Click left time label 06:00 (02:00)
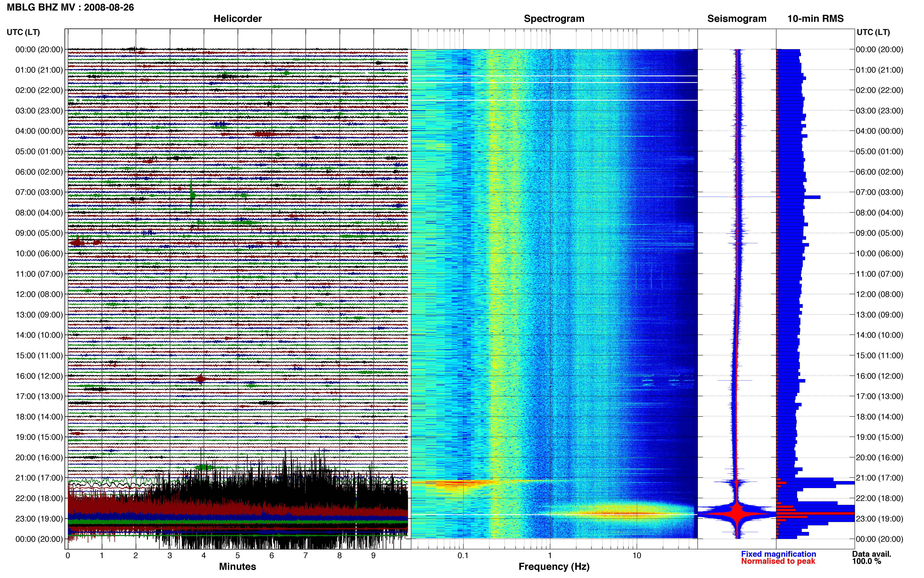 (39, 172)
